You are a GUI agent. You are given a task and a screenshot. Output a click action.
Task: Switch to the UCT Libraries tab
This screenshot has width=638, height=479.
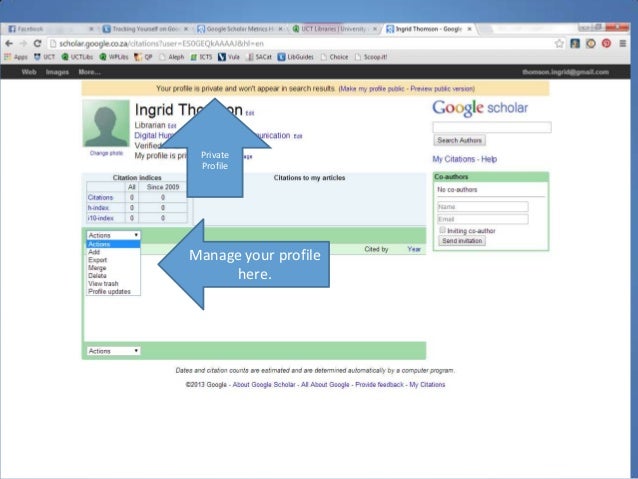[x=334, y=29]
